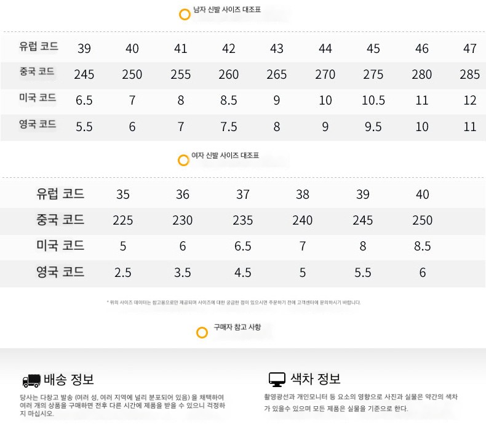The height and width of the screenshot is (448, 486).
Task: Click the women's table 영국 코드 row label
Action: click(60, 272)
